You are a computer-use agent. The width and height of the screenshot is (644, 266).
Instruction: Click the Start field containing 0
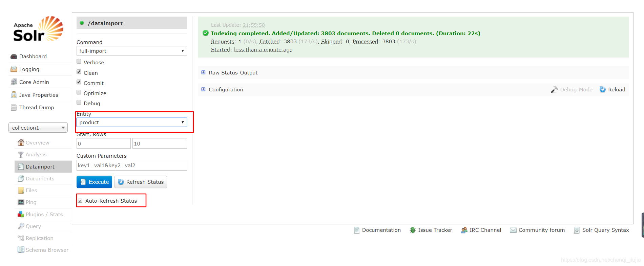[104, 143]
